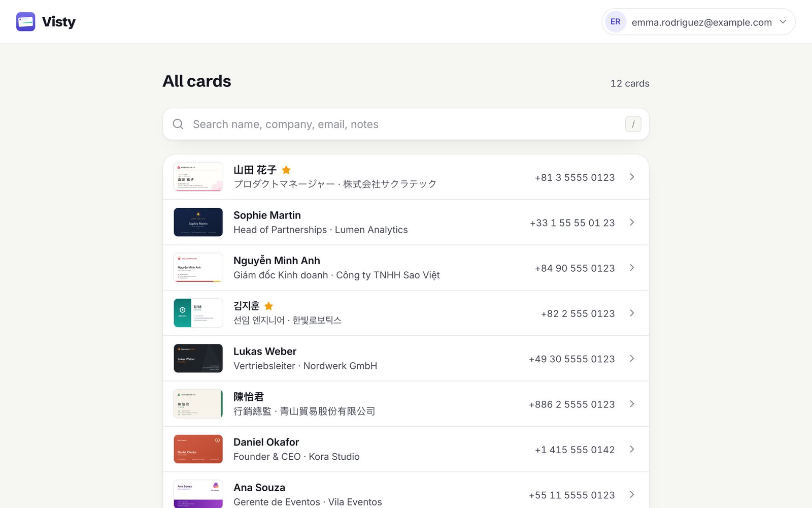Screen dimensions: 812x508
Task: Click 김지훈's teal card thumbnail
Action: (198, 313)
